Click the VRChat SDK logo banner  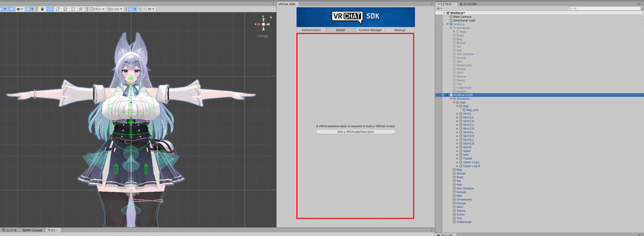coord(355,17)
